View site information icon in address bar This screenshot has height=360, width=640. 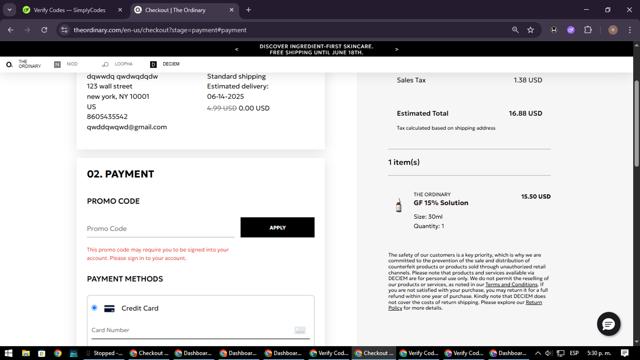(64, 30)
